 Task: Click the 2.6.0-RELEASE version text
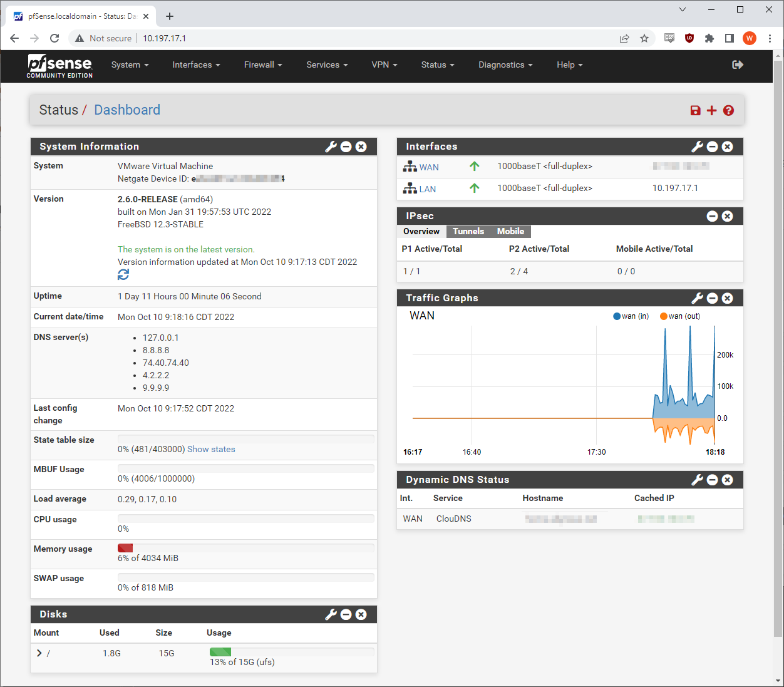coord(148,199)
